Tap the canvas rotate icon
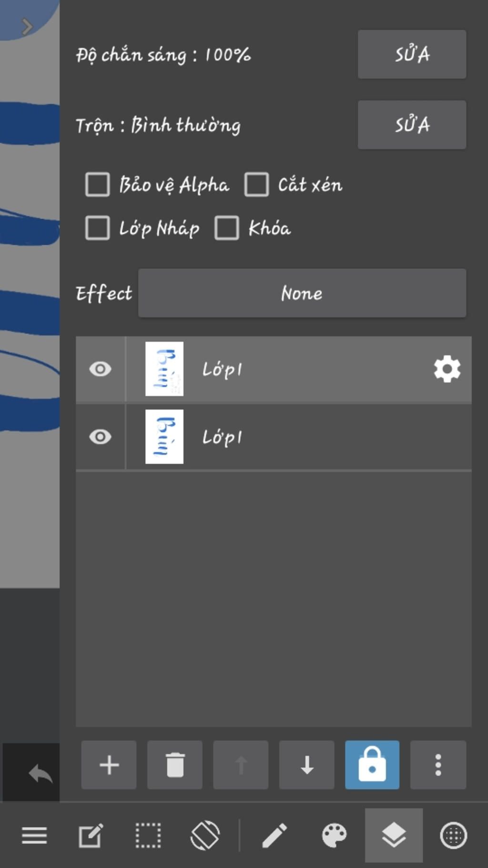This screenshot has height=868, width=488. 205,836
